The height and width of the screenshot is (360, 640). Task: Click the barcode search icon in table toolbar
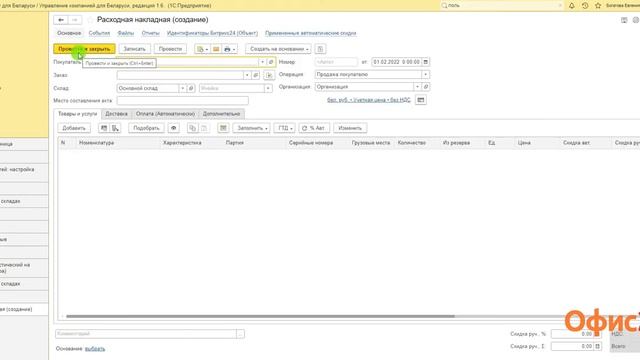click(x=104, y=128)
